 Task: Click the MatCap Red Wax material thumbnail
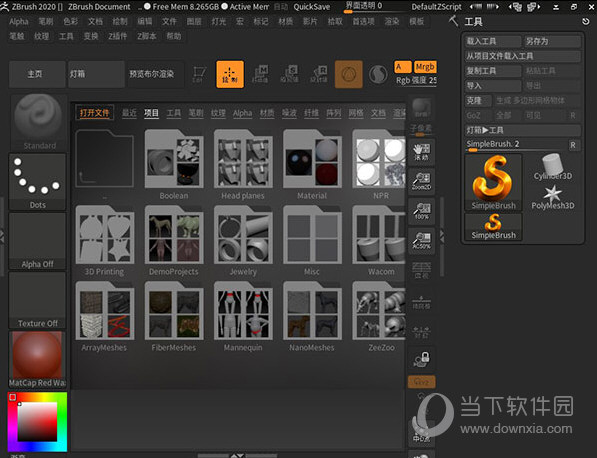(37, 359)
